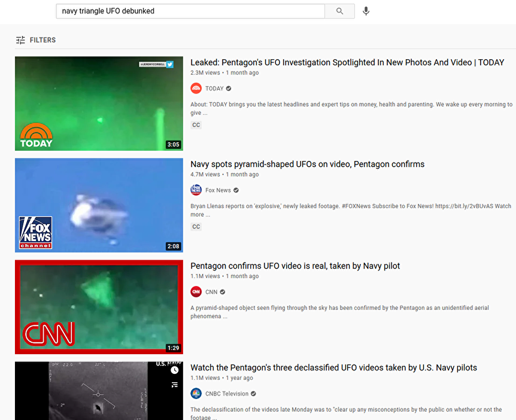Open the Fox News pyramid UFO thumbnail
516x420 pixels.
(x=99, y=205)
